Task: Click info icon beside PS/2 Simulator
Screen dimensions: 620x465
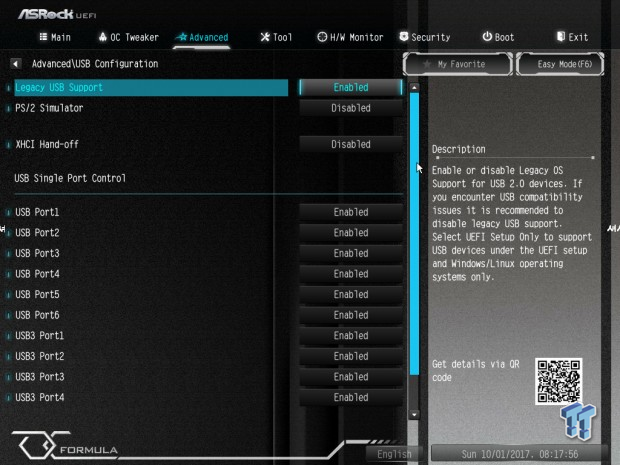Action: click(8, 108)
